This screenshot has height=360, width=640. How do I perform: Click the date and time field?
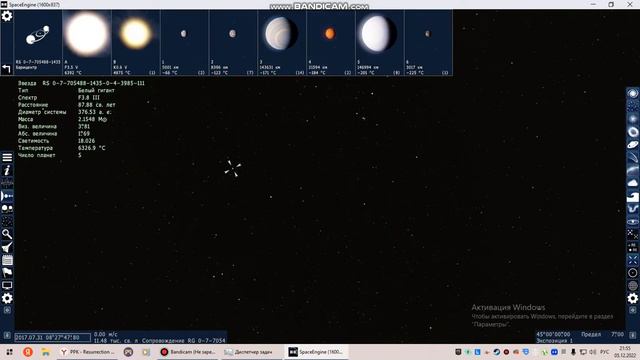52,338
